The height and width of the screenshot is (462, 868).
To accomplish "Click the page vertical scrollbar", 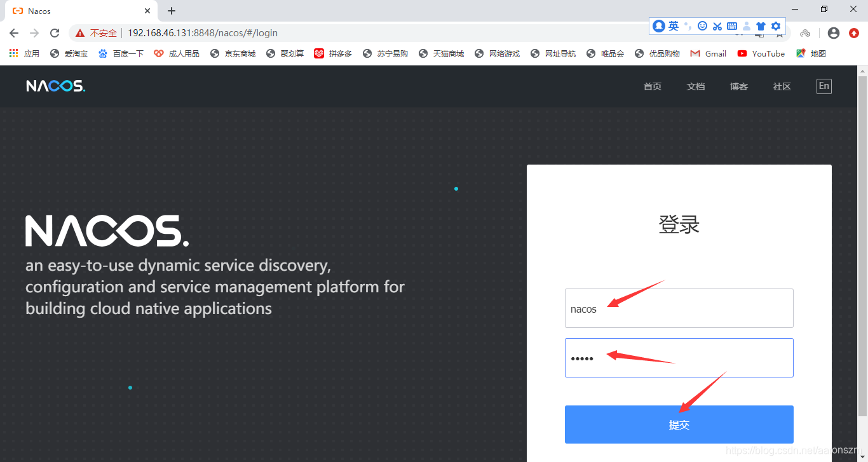I will [862, 246].
